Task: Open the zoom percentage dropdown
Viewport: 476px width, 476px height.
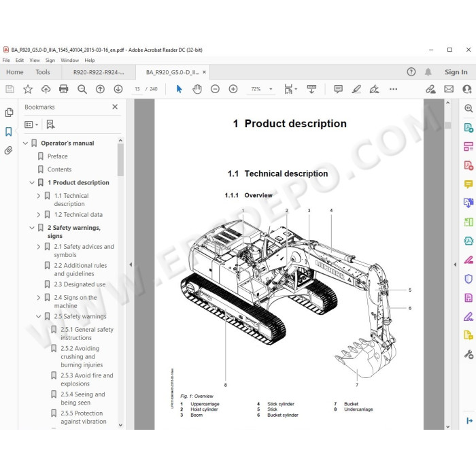Action: pos(271,89)
